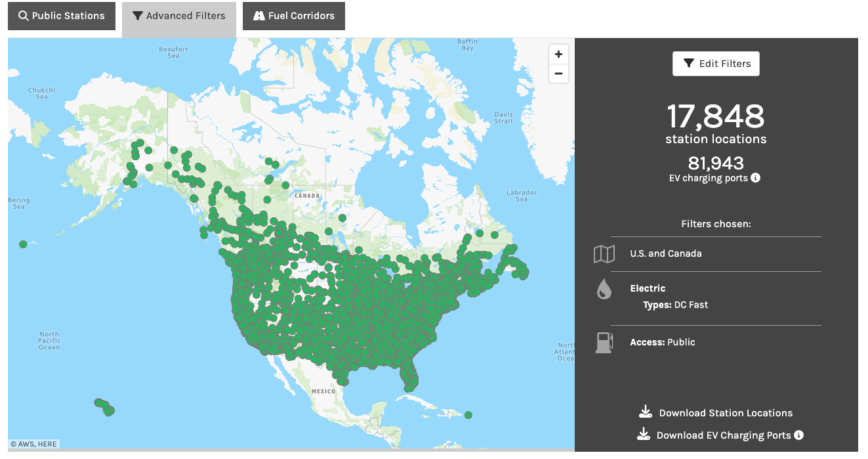Click the 'Types: DC Fast' filter text
Screen dimensions: 868x459
click(676, 305)
